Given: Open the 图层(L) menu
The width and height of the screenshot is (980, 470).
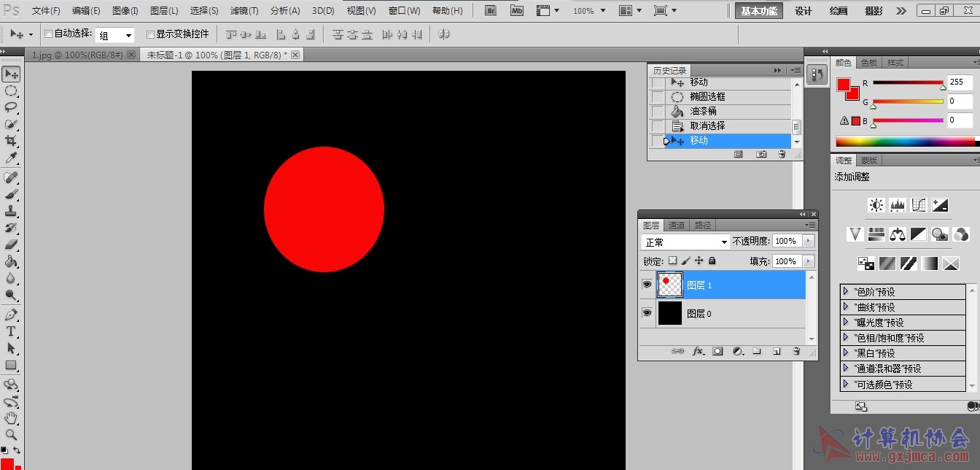Looking at the screenshot, I should [x=164, y=11].
